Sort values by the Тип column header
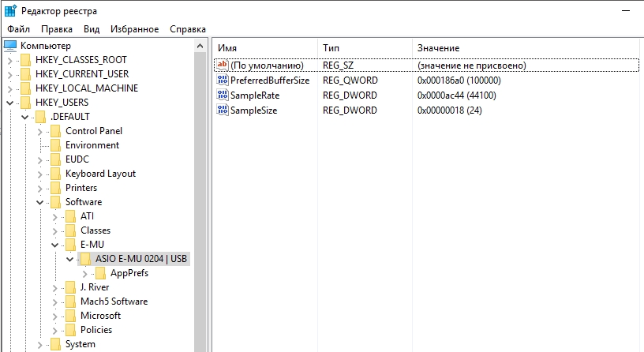Viewport: 644px width, 352px height. [365, 48]
